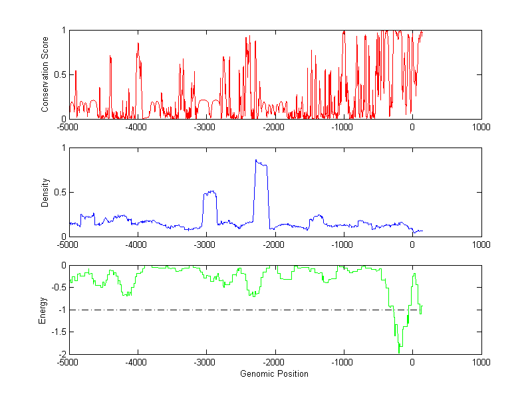Click the 0 x-tick label under Conservation Score plot
Screen dimensions: 532x398
[412, 127]
